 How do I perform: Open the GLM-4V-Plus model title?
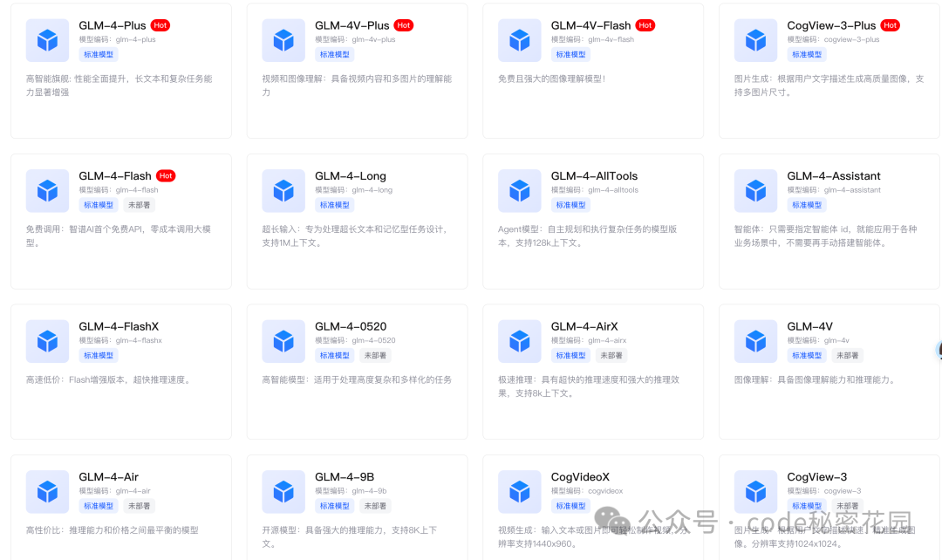(352, 25)
